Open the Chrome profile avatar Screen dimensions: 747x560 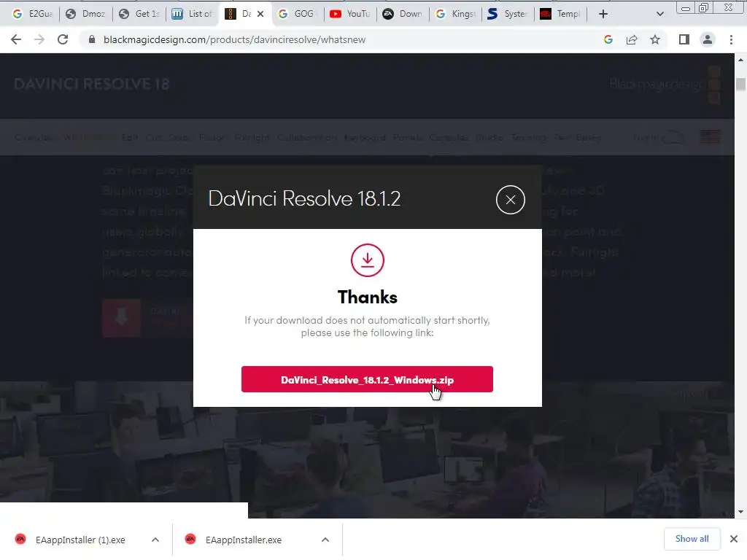point(708,39)
